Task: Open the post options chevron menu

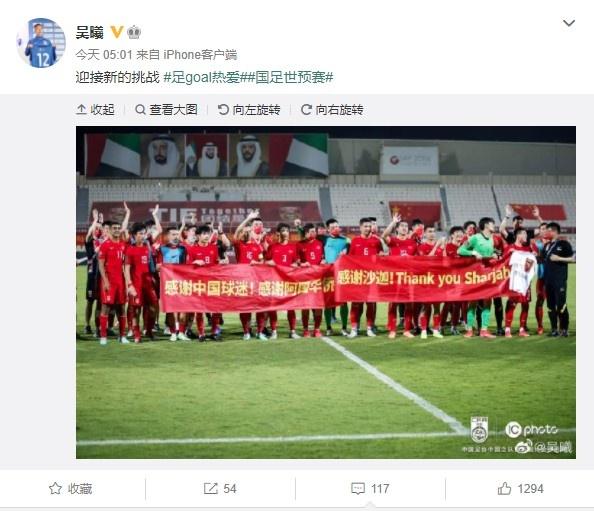Action: [x=569, y=23]
